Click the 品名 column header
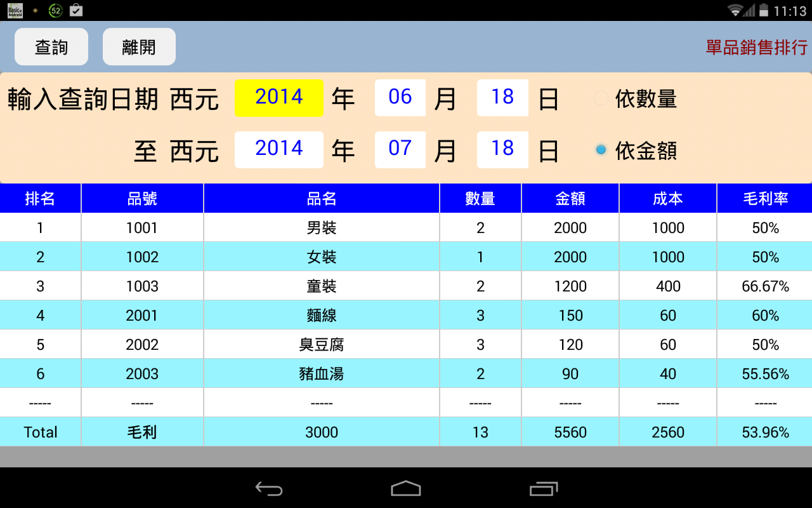 pos(322,198)
